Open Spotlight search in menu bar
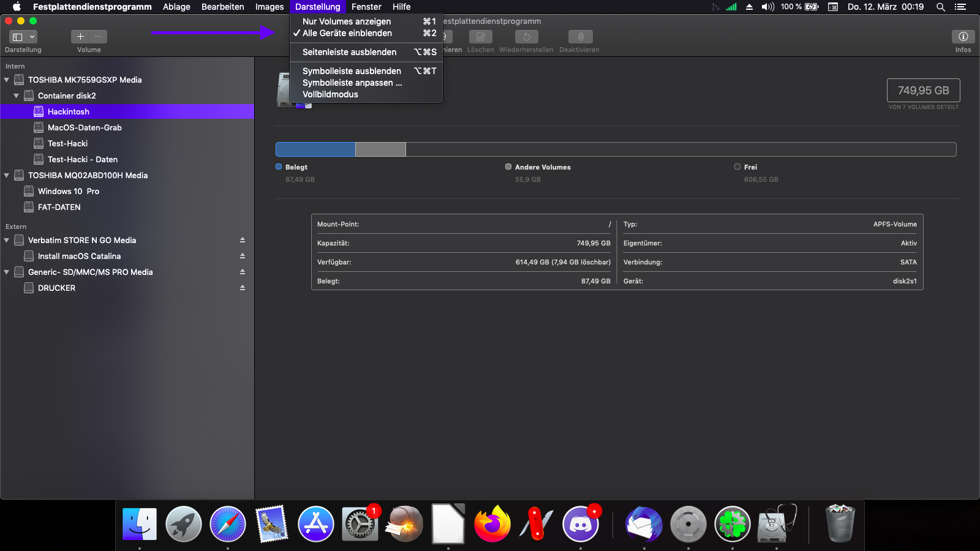This screenshot has width=980, height=551. click(940, 7)
